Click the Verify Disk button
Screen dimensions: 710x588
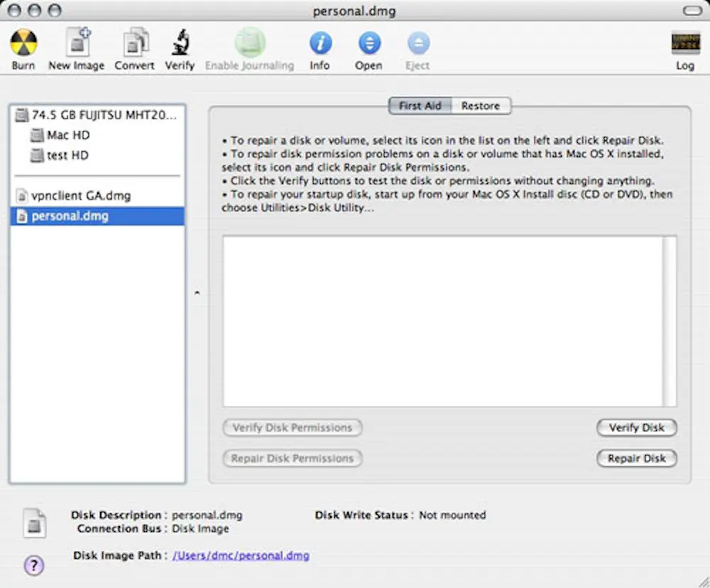[636, 428]
